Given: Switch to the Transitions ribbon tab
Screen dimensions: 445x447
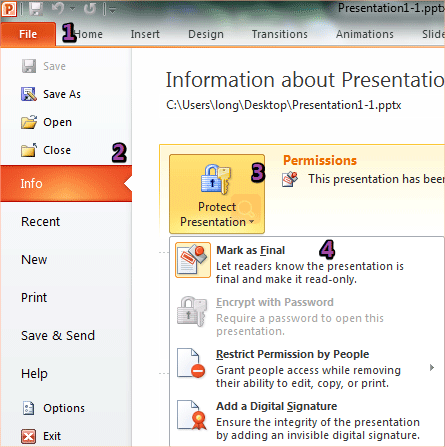Looking at the screenshot, I should [x=279, y=34].
